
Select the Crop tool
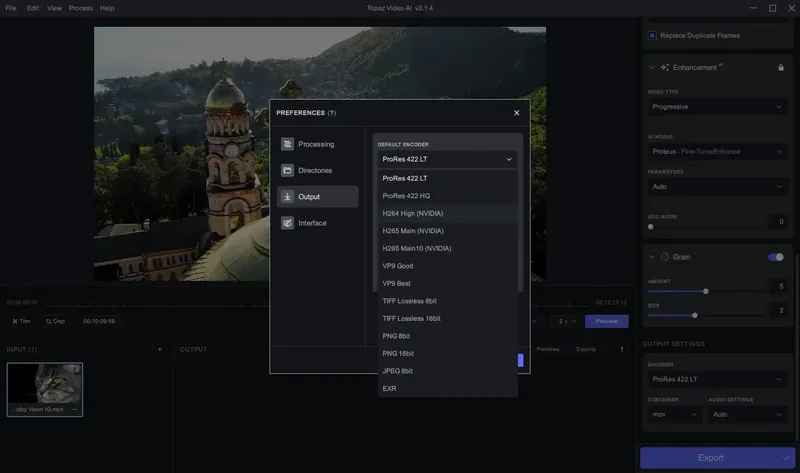55,321
